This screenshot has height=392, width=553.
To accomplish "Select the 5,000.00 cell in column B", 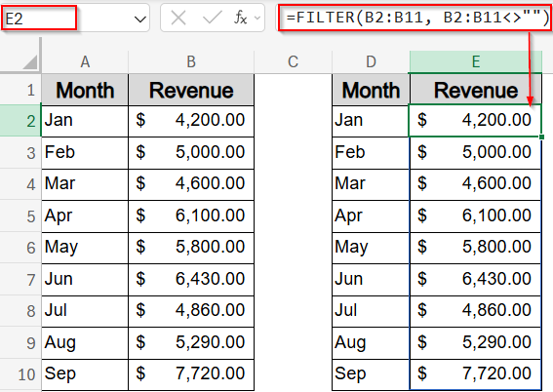I will [191, 153].
